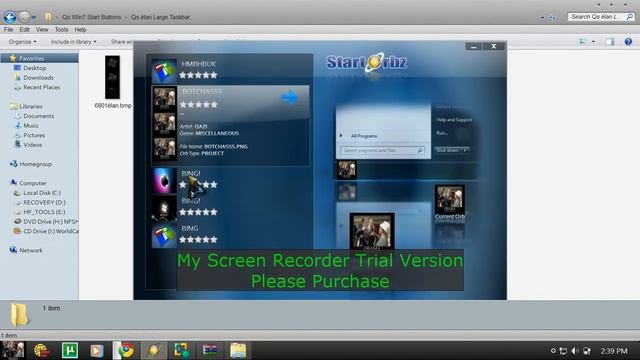Refresh the Explorer folder view
Screen dimensions: 640x360
(552, 18)
